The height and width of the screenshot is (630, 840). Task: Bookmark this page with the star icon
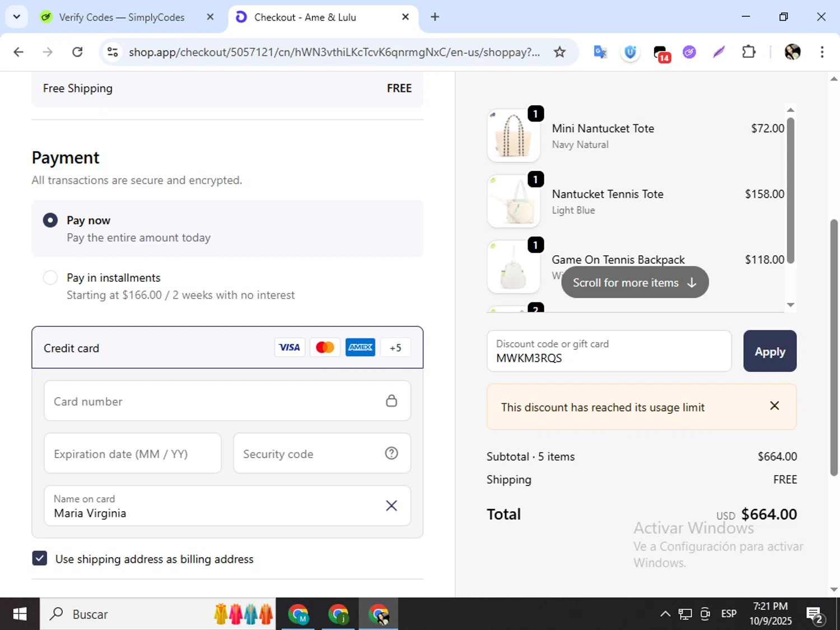(x=559, y=52)
